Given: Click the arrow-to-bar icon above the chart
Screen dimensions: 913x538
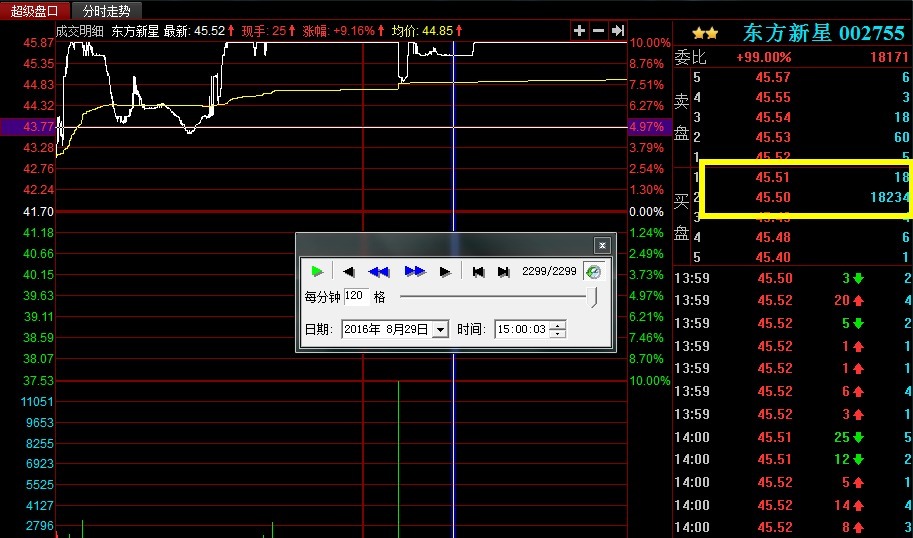Looking at the screenshot, I should pos(618,31).
